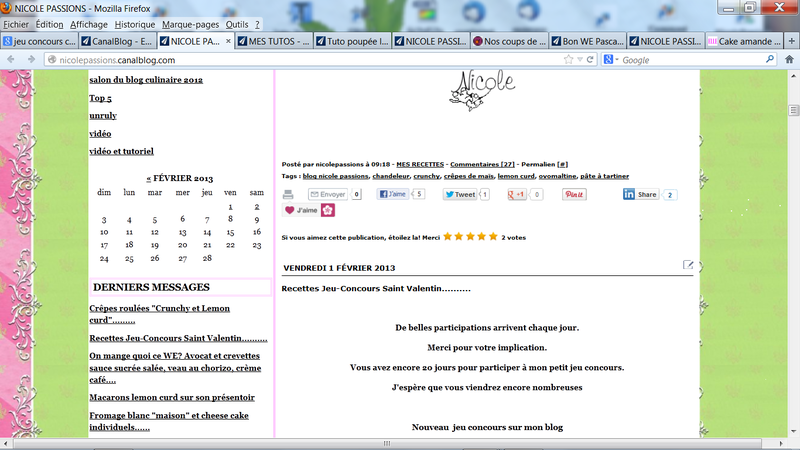Image resolution: width=800 pixels, height=450 pixels.
Task: Open the Fichier menu
Action: tap(16, 24)
